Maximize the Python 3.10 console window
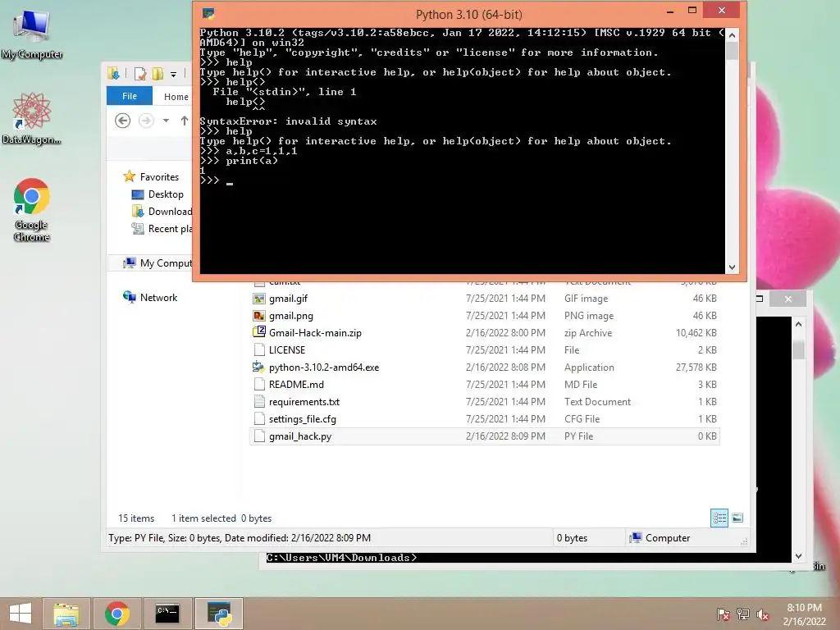 point(692,11)
